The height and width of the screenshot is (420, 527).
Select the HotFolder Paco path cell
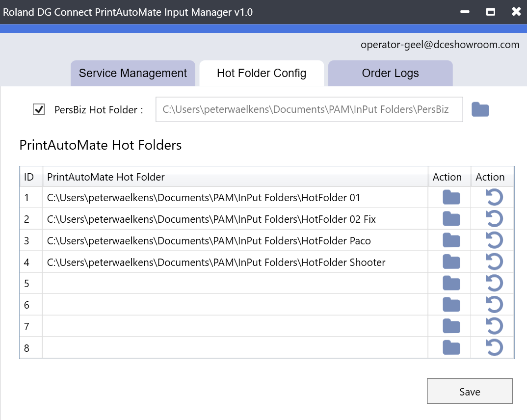(x=235, y=240)
